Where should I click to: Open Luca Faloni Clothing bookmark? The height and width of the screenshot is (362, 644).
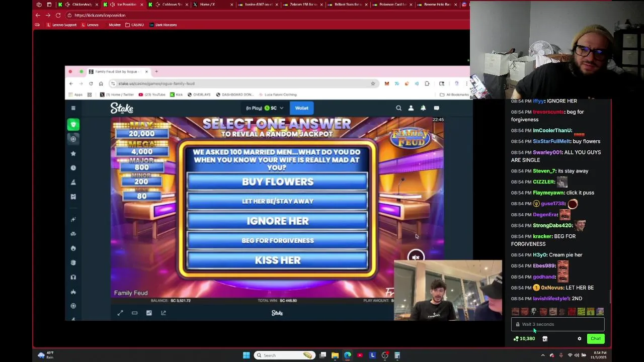coord(277,95)
